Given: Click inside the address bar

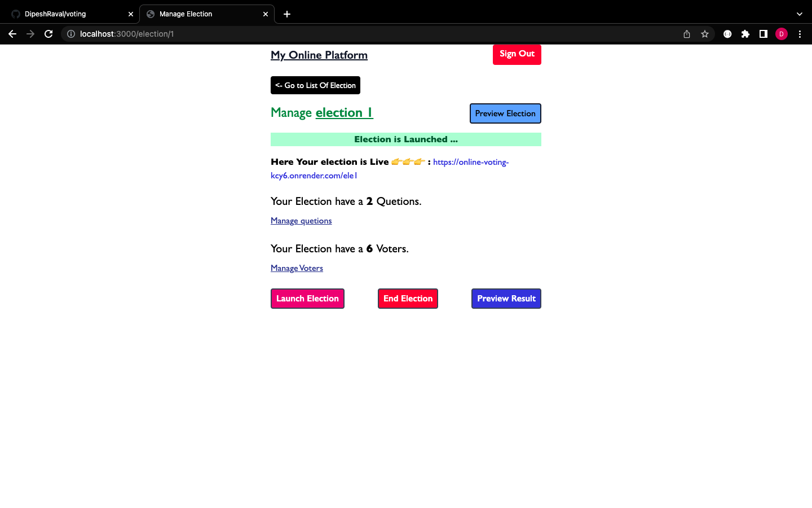Looking at the screenshot, I should coord(226,34).
